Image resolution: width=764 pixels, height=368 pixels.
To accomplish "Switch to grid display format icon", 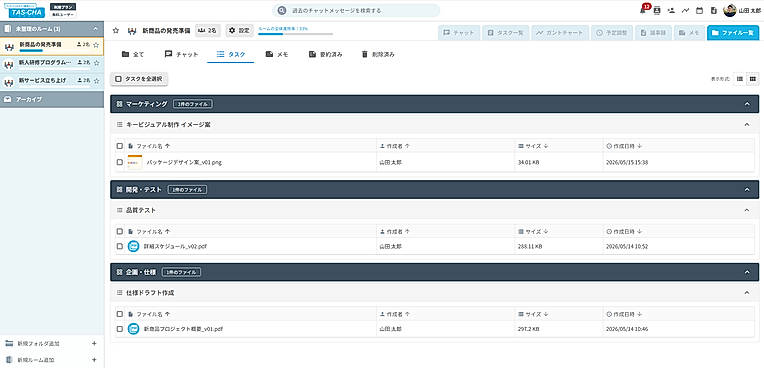I will (x=753, y=79).
